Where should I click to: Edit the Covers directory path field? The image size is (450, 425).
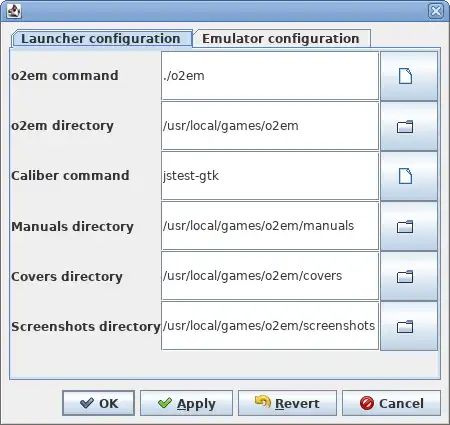(270, 276)
